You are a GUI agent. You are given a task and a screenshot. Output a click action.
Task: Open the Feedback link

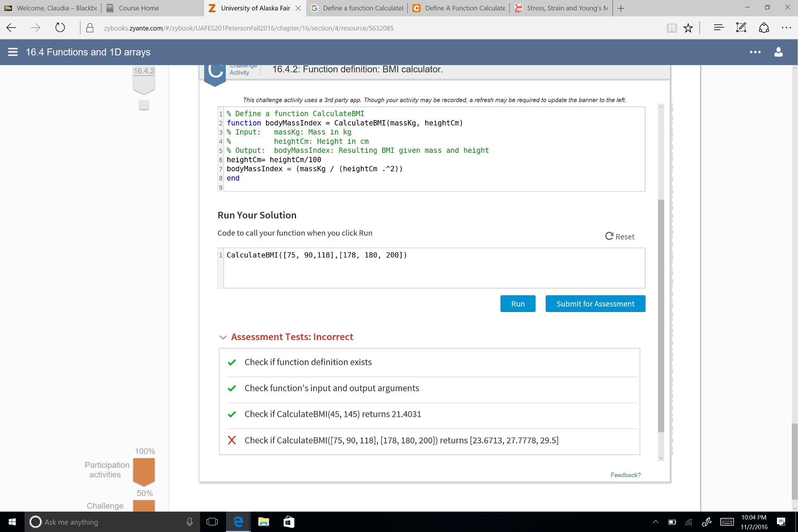pyautogui.click(x=625, y=475)
